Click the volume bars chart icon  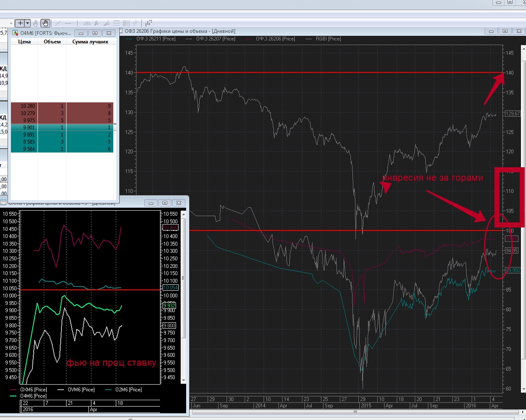[x=149, y=23]
